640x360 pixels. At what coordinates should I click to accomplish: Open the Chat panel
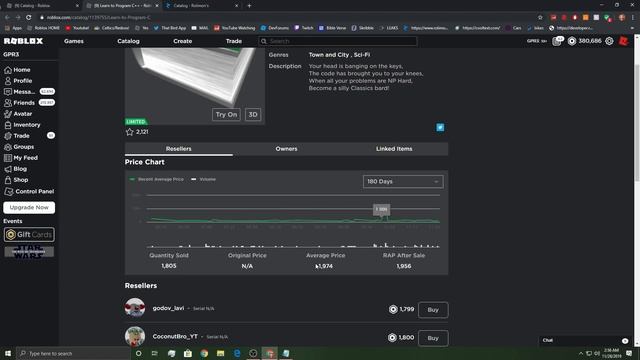[x=585, y=340]
